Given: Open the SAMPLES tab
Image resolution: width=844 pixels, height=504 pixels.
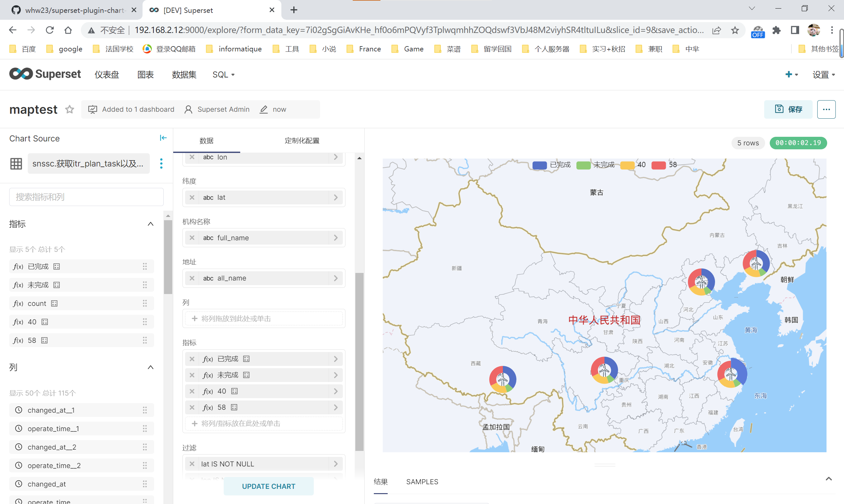Looking at the screenshot, I should coord(422,482).
